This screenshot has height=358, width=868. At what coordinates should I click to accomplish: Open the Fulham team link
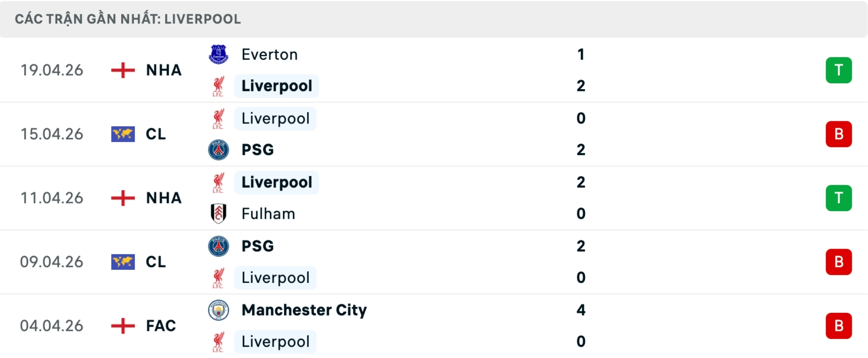point(268,213)
